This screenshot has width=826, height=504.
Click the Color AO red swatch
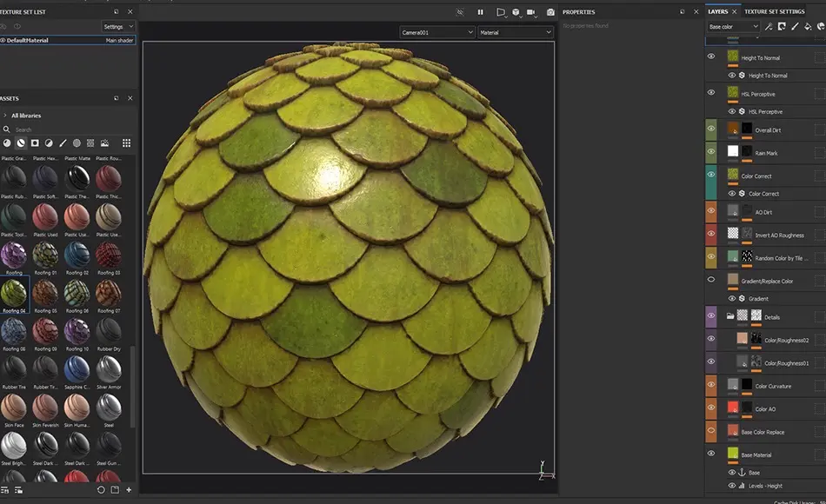coord(733,407)
